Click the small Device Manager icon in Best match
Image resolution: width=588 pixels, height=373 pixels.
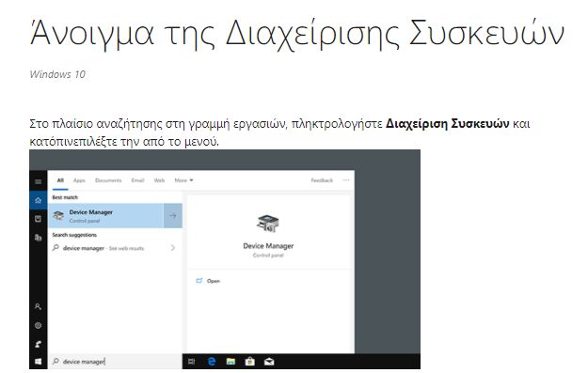58,216
